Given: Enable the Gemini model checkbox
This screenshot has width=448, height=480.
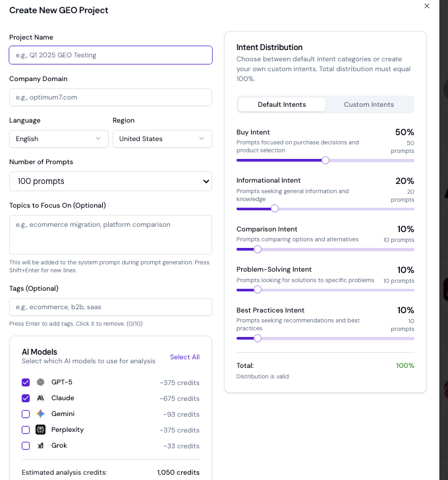Looking at the screenshot, I should [x=26, y=414].
